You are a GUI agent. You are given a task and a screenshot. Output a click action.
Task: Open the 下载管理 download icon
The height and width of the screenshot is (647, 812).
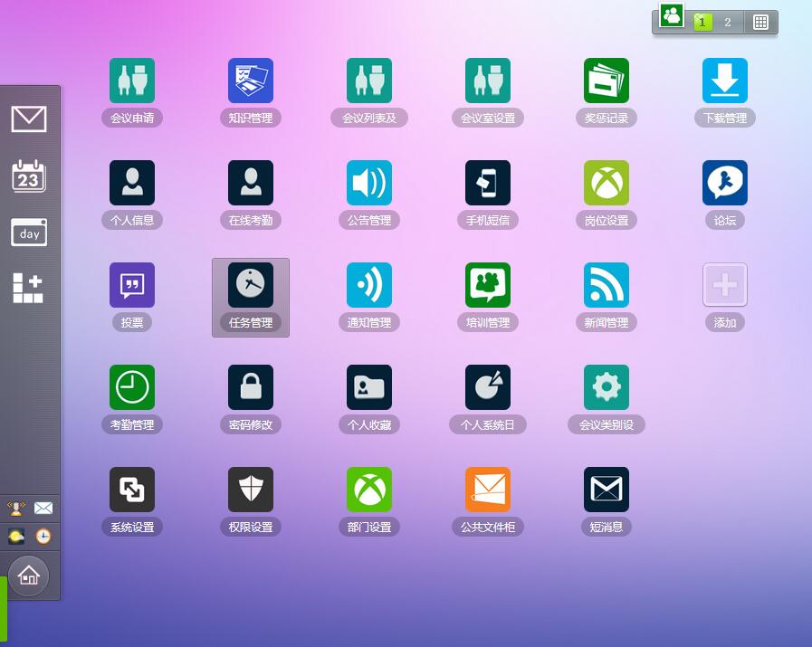click(725, 81)
